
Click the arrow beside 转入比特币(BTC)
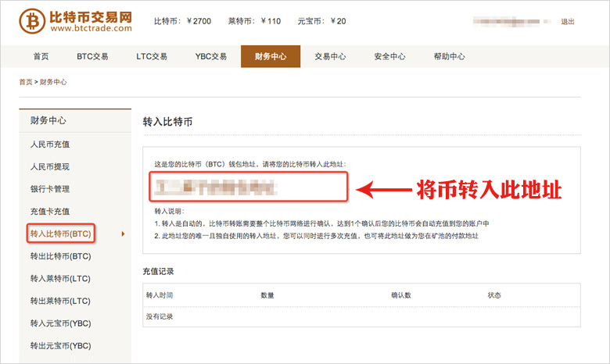[123, 234]
